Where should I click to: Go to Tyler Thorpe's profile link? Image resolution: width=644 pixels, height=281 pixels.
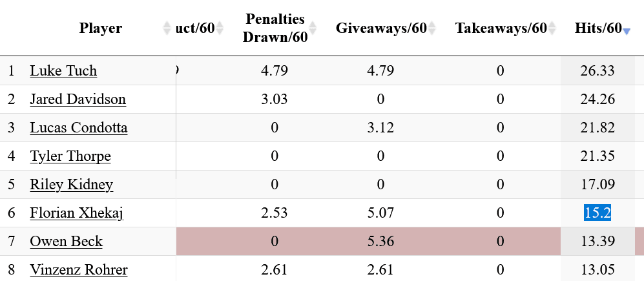70,156
